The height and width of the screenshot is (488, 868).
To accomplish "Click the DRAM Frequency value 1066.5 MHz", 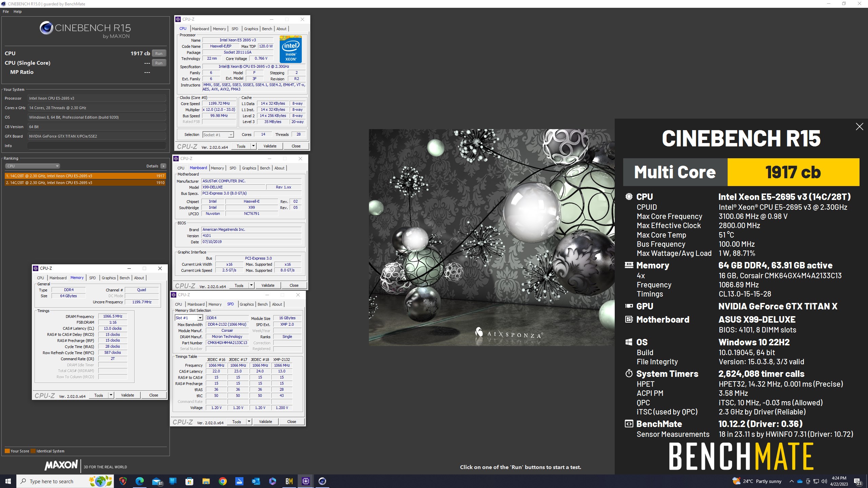I will click(x=113, y=316).
